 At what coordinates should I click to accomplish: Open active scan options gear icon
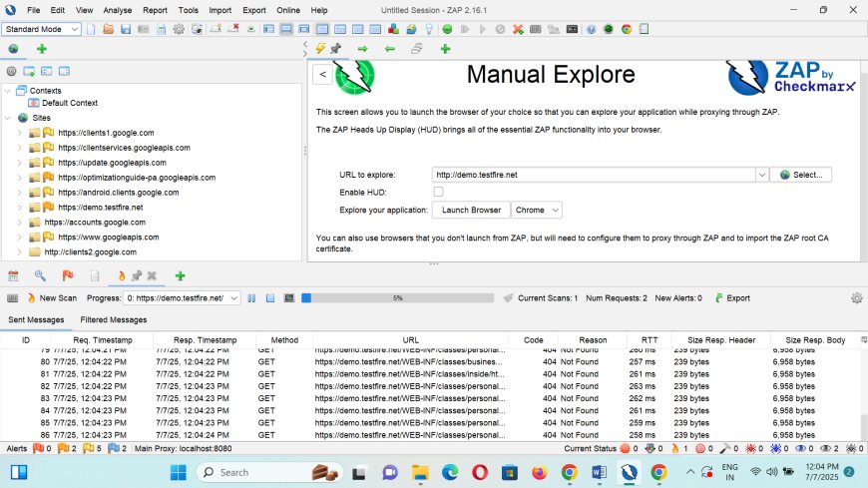[x=856, y=297]
